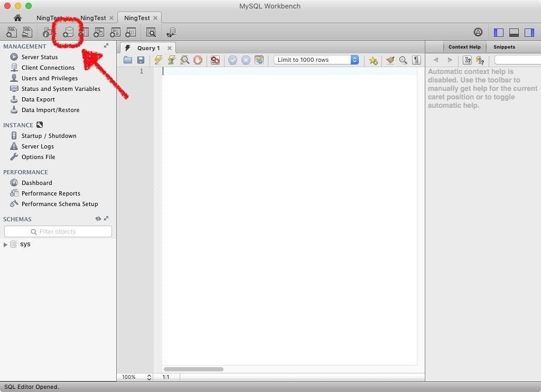541x392 pixels.
Task: Expand Management section with arrows icon
Action: click(x=106, y=45)
